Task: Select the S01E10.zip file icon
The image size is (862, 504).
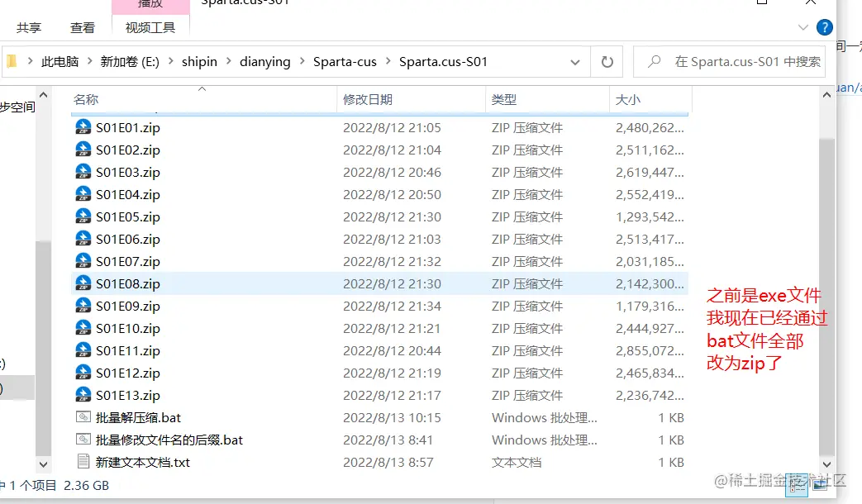Action: (83, 328)
